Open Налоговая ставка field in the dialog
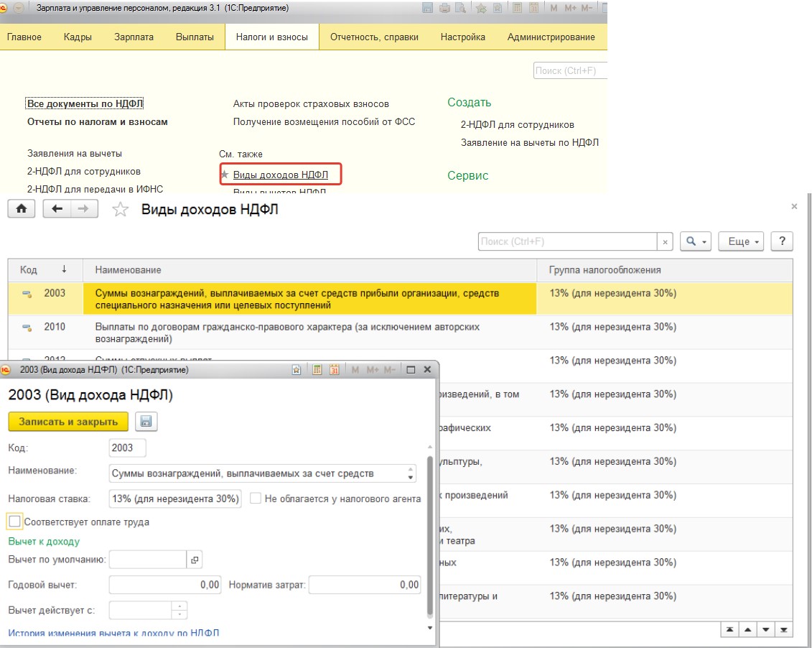The width and height of the screenshot is (812, 648). coord(175,499)
